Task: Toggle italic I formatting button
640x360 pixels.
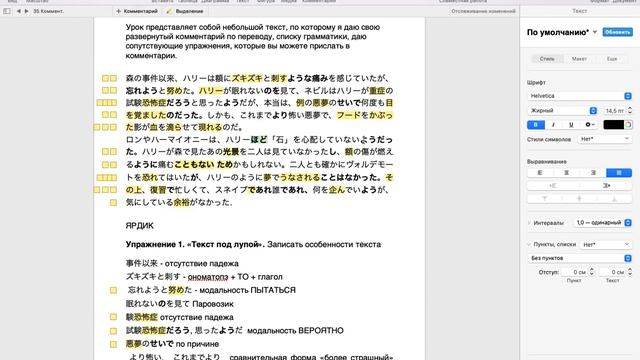Action: pyautogui.click(x=553, y=124)
